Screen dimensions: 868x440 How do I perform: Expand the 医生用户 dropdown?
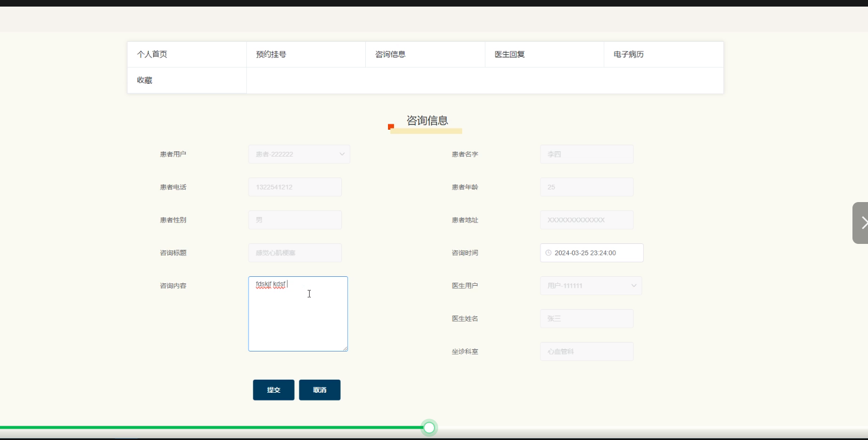(x=591, y=286)
